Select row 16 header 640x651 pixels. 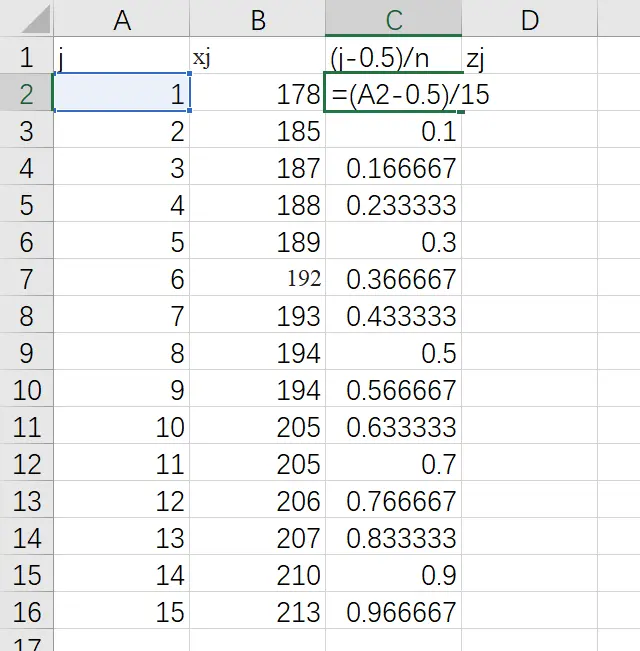coord(27,610)
